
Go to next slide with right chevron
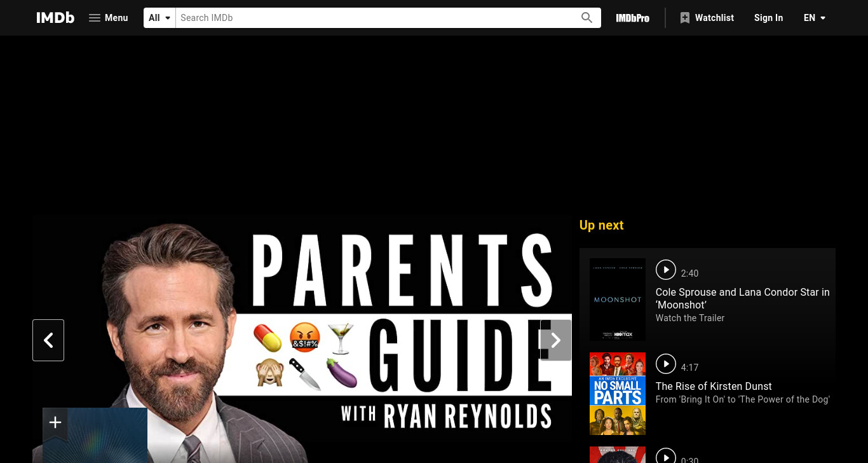coord(556,340)
